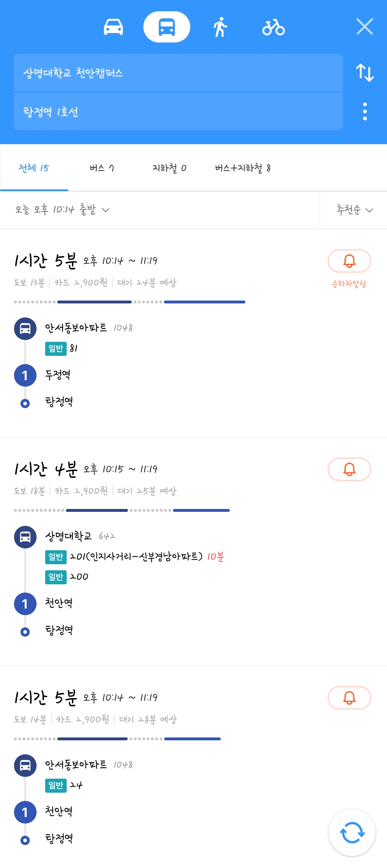Switch to 버스+지하철 8 tab

(243, 168)
